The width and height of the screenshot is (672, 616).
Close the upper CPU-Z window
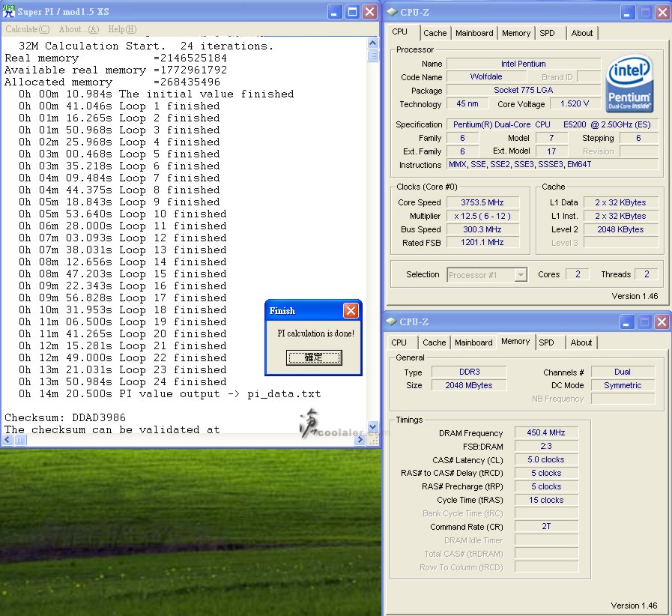tap(662, 13)
